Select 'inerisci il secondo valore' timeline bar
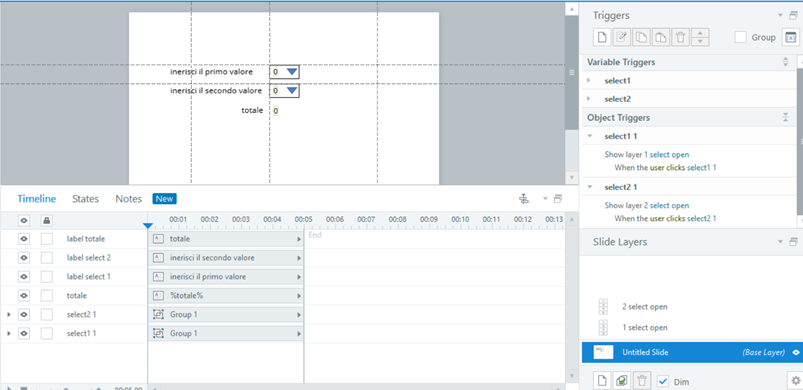This screenshot has height=390, width=803. (x=226, y=258)
